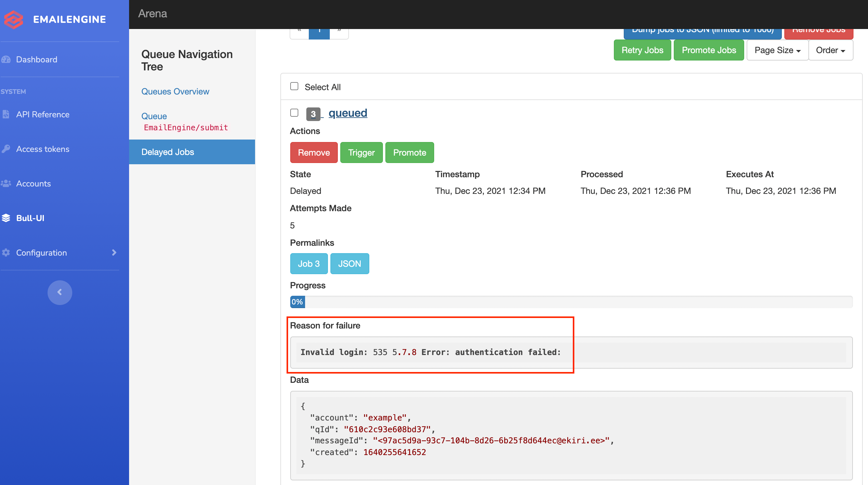
Task: Collapse sidebar with round arrow button
Action: coord(60,292)
